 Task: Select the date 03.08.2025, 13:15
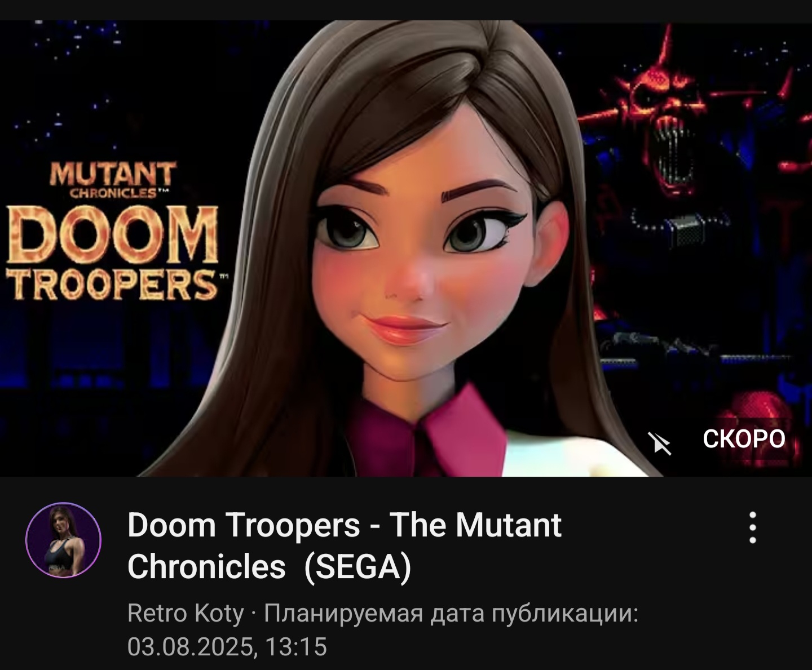point(227,646)
